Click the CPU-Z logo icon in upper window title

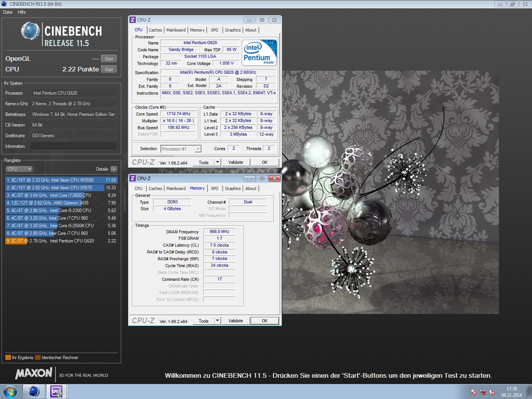[133, 20]
